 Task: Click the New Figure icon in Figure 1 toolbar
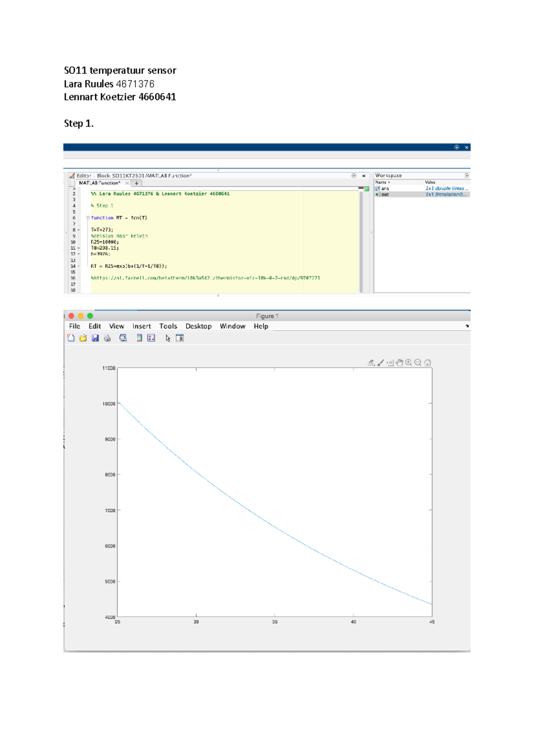71,338
